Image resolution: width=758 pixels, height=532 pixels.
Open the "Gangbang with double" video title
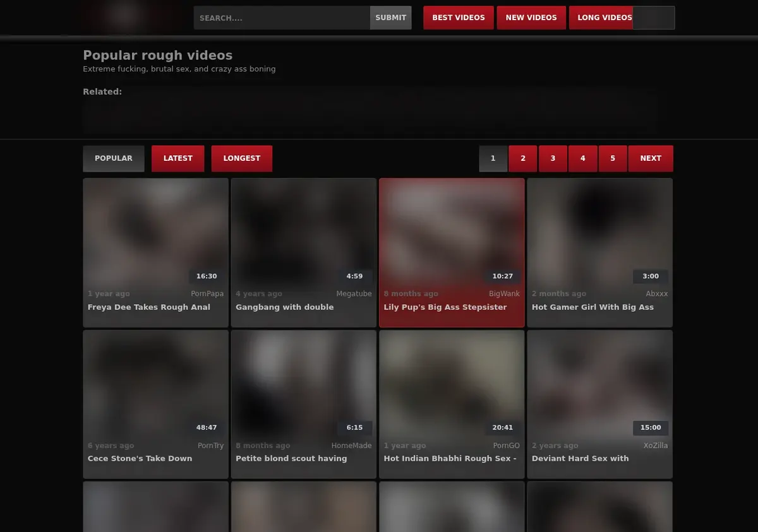pos(284,307)
